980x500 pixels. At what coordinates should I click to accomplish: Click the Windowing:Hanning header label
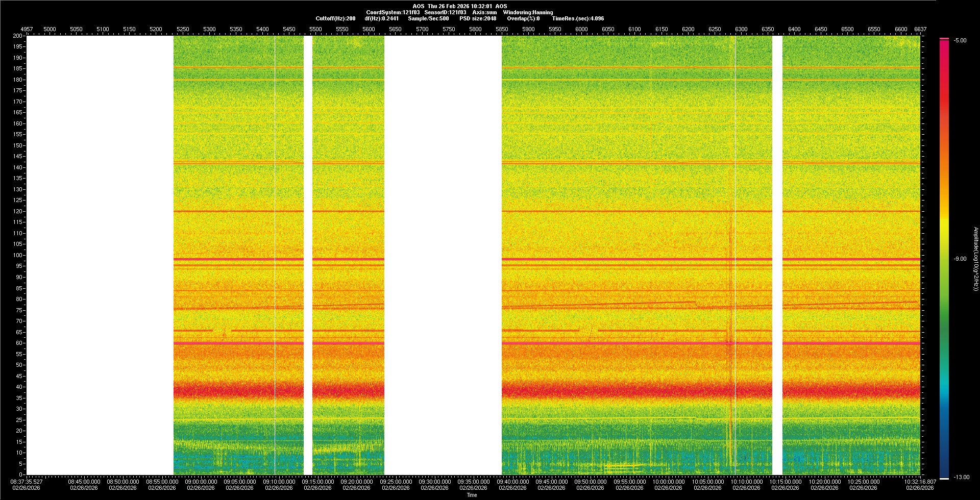(528, 12)
